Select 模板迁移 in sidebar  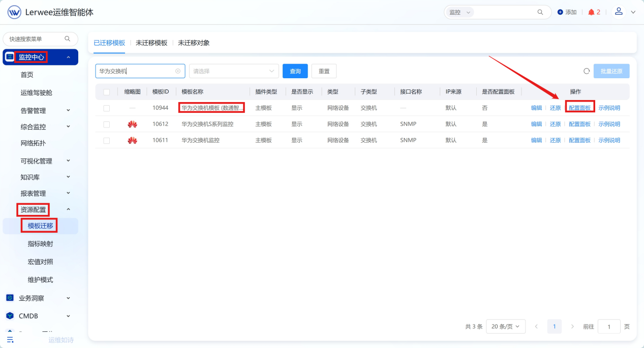40,226
